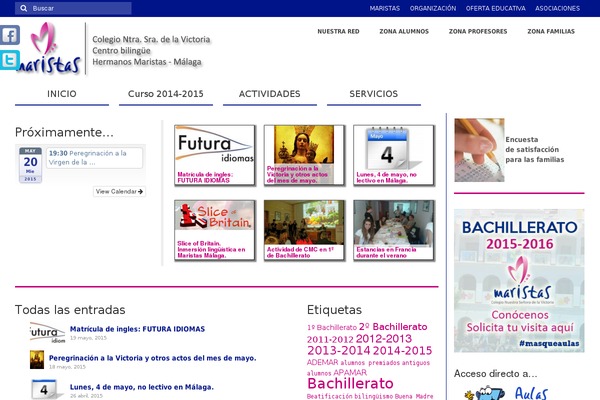This screenshot has width=600, height=400.
Task: Click the May 20 calendar date icon
Action: (30, 165)
